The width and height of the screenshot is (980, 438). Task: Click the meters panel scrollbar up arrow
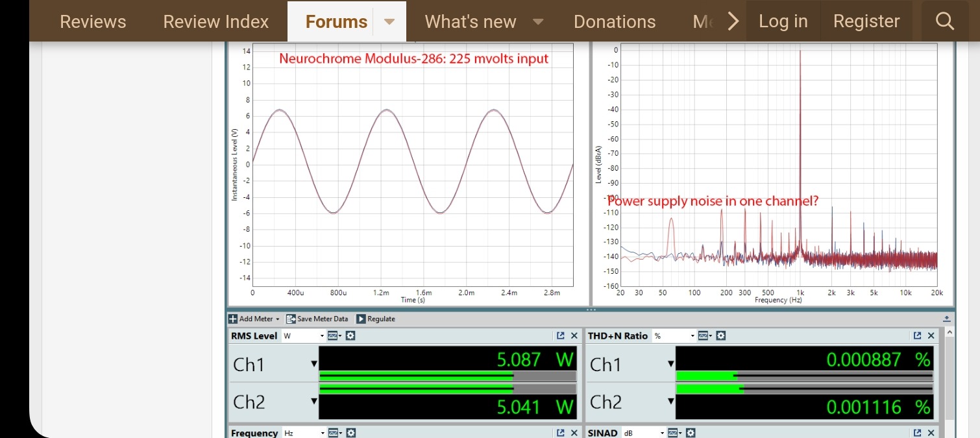[x=950, y=332]
